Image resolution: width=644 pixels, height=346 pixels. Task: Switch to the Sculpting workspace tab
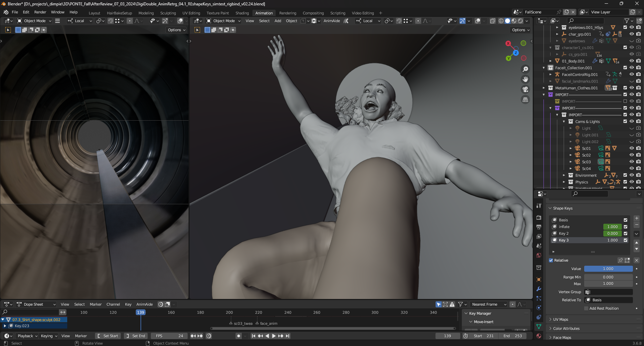click(x=168, y=13)
